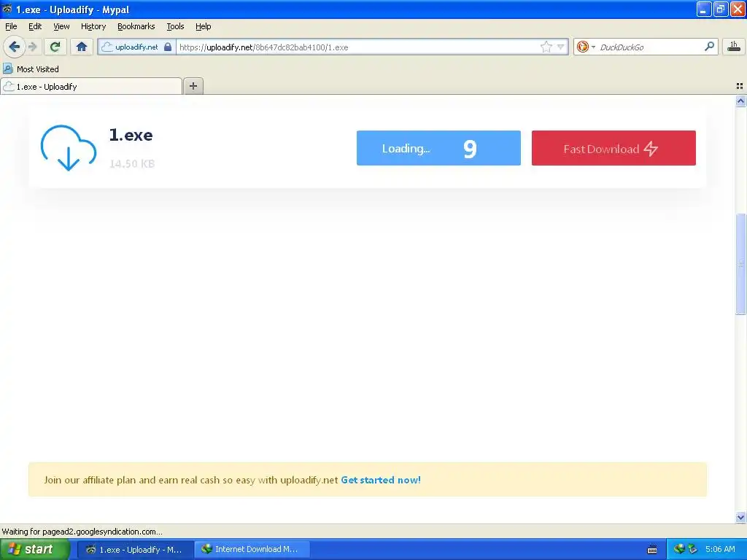747x560 pixels.
Task: Open the Most Visited bookmarks folder
Action: point(31,69)
